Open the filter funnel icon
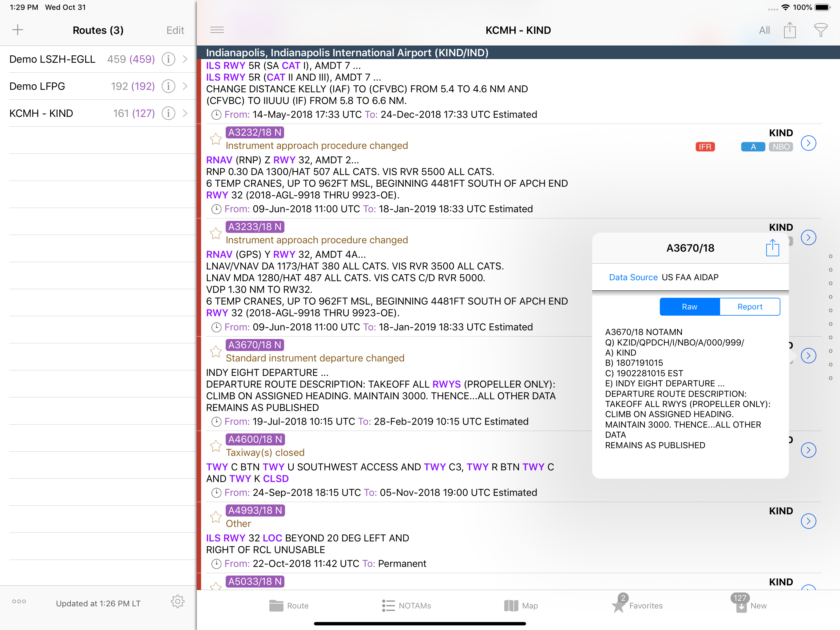 pos(820,30)
